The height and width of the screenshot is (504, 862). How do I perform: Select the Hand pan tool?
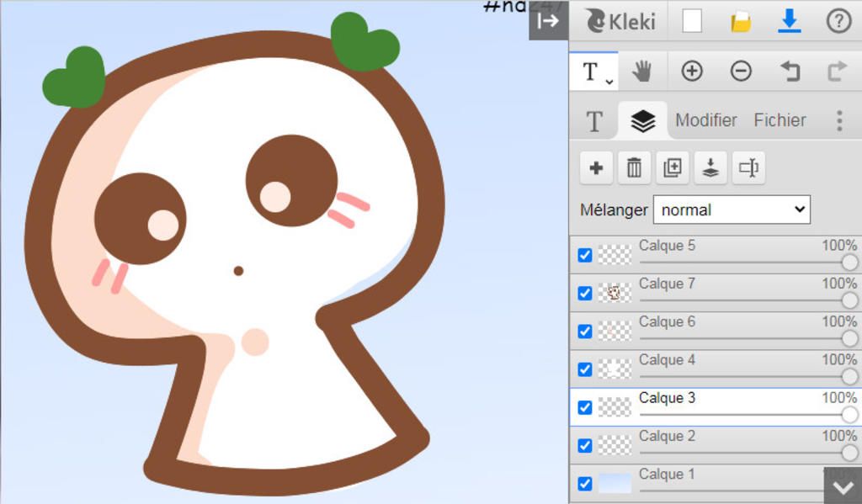[642, 72]
